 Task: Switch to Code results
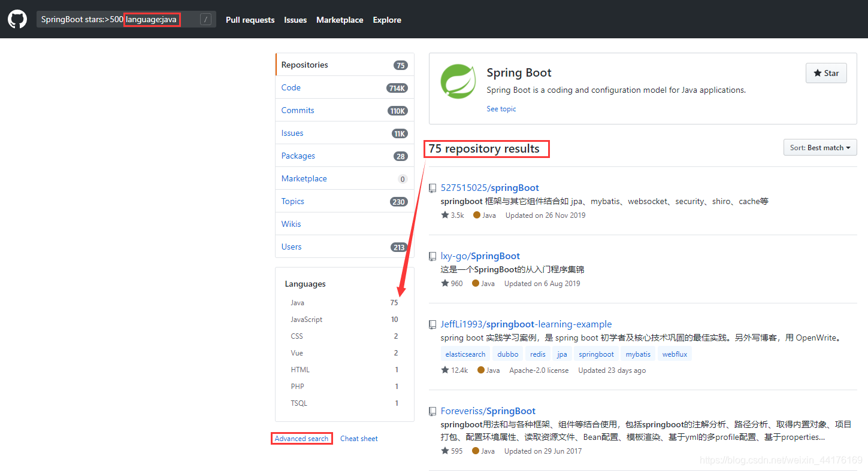pos(344,87)
